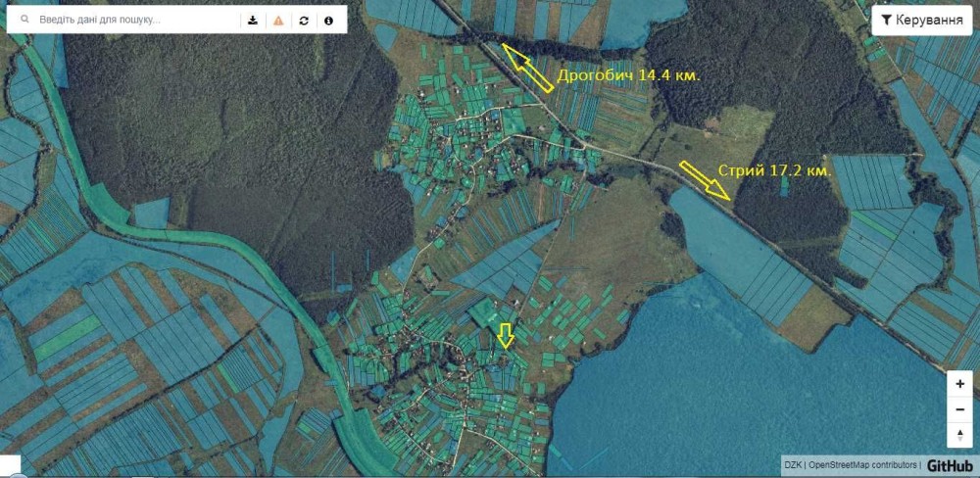Image resolution: width=980 pixels, height=478 pixels.
Task: Open the OpenStreetMap contributors link
Action: 861,465
